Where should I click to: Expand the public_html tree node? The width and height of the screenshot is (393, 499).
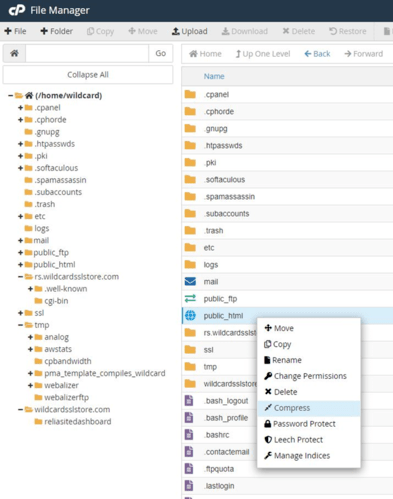point(20,265)
